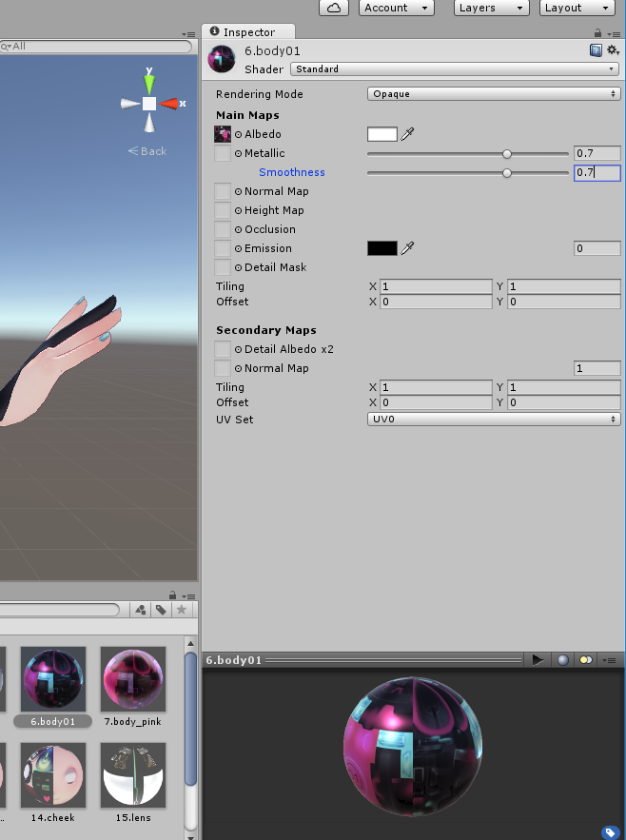
Task: Click the main maps Offset X field
Action: click(x=436, y=302)
